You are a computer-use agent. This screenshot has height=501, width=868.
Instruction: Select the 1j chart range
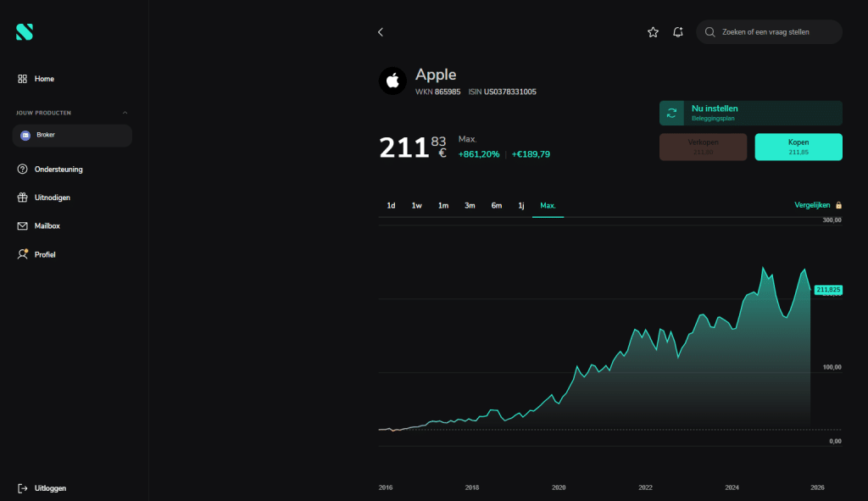point(521,205)
